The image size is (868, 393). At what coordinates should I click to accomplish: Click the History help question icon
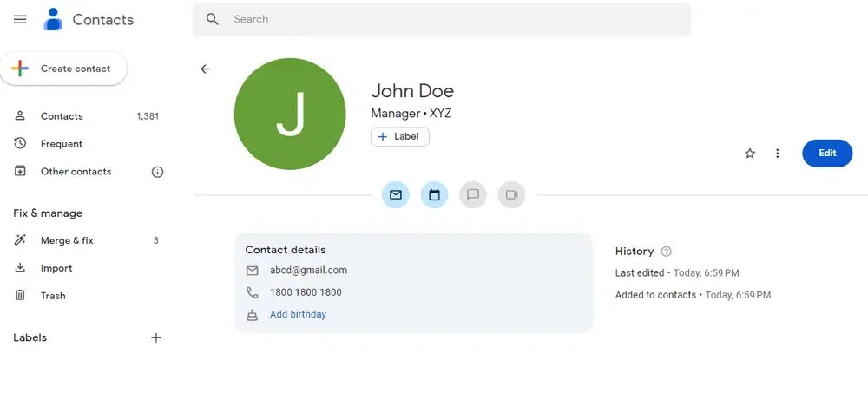(x=667, y=252)
